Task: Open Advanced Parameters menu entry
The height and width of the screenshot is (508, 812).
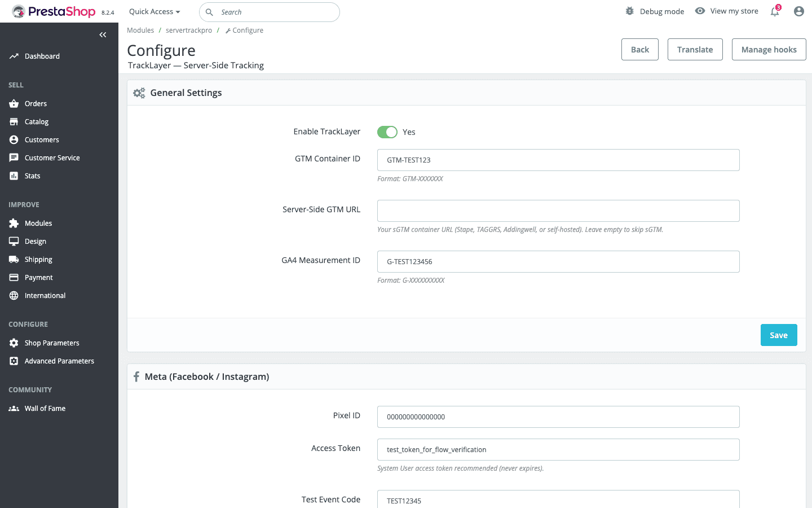Action: [x=59, y=361]
